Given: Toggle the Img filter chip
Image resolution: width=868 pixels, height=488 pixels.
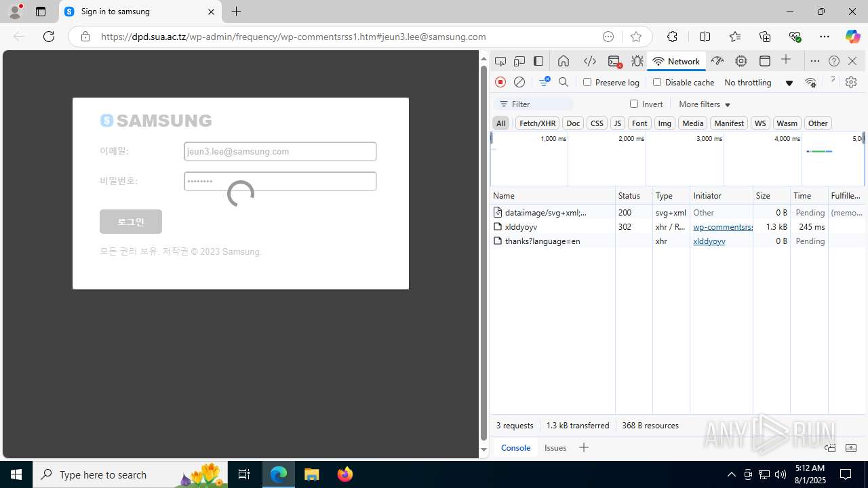Looking at the screenshot, I should click(665, 123).
